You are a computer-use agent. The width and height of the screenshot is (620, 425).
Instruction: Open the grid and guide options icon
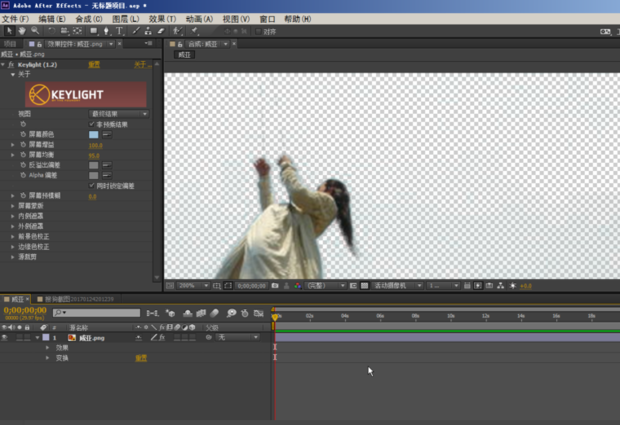pos(217,285)
